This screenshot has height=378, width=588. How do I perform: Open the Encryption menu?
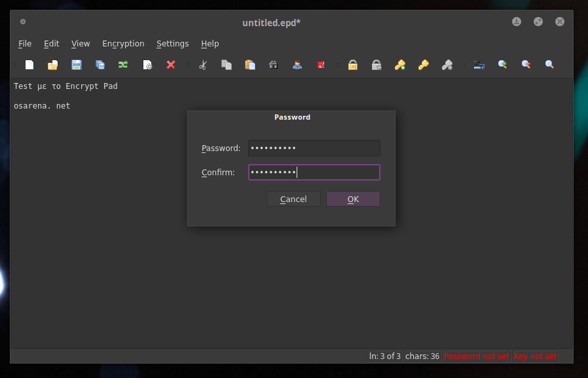123,43
